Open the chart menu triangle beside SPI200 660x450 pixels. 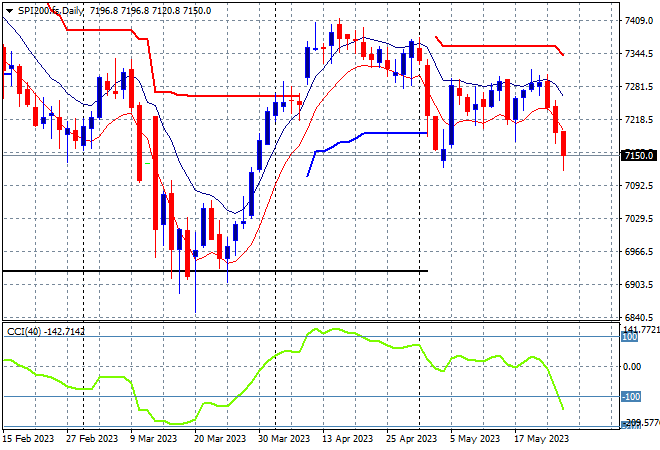(x=9, y=11)
